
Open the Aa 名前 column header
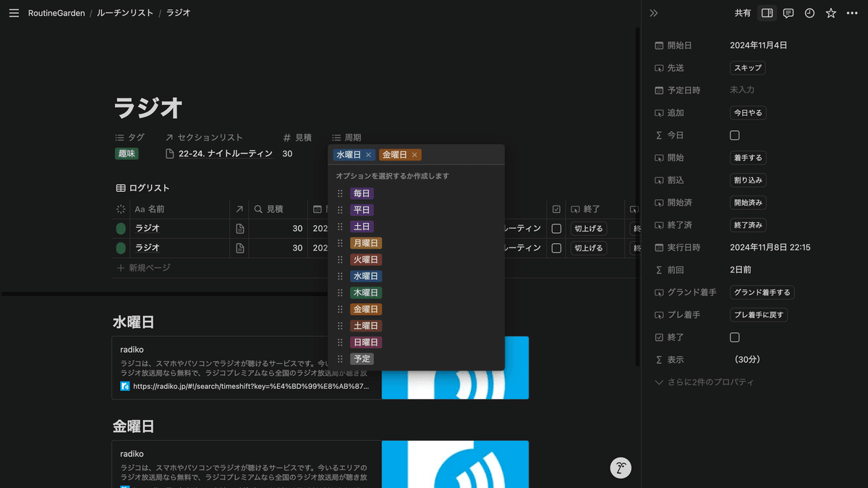150,209
